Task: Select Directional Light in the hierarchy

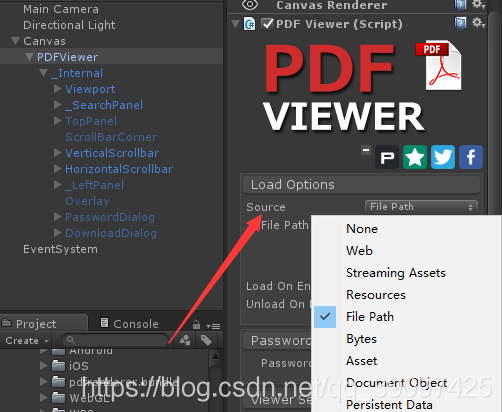Action: point(69,25)
